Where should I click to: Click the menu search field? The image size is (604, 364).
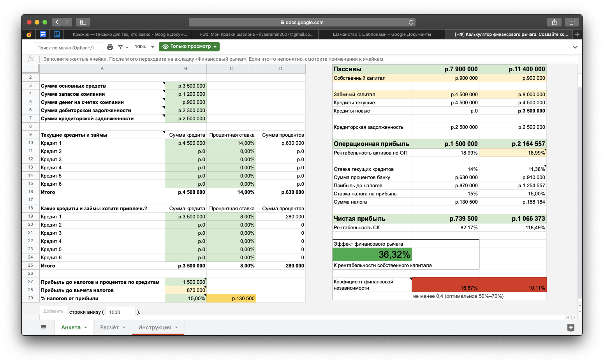coord(69,47)
